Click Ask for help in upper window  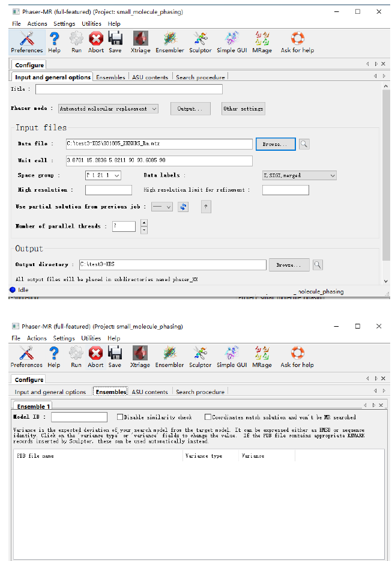(x=297, y=42)
